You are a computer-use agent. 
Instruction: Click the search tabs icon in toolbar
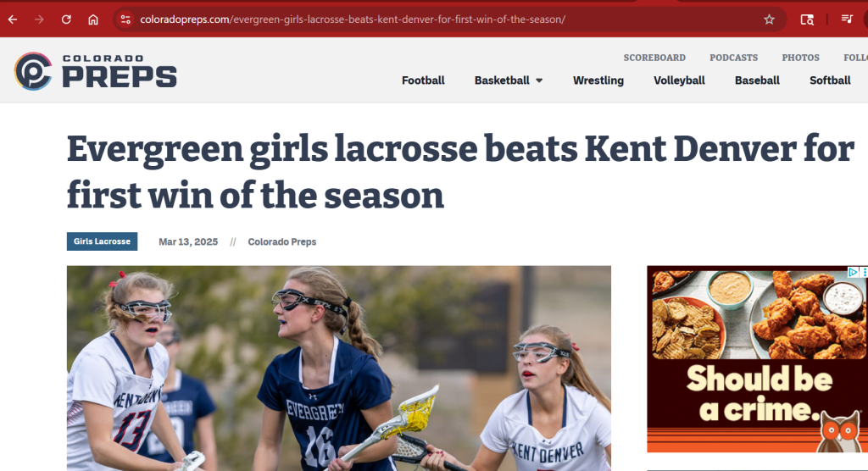coord(807,19)
